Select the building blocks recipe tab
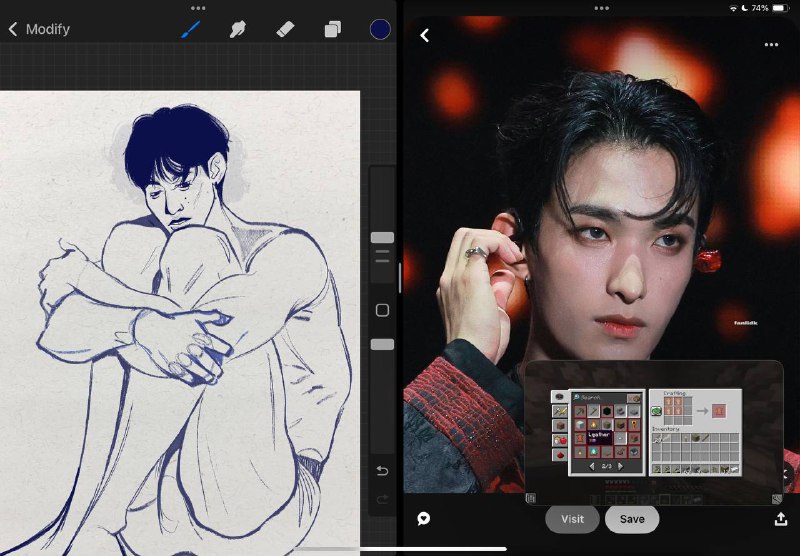 point(560,425)
